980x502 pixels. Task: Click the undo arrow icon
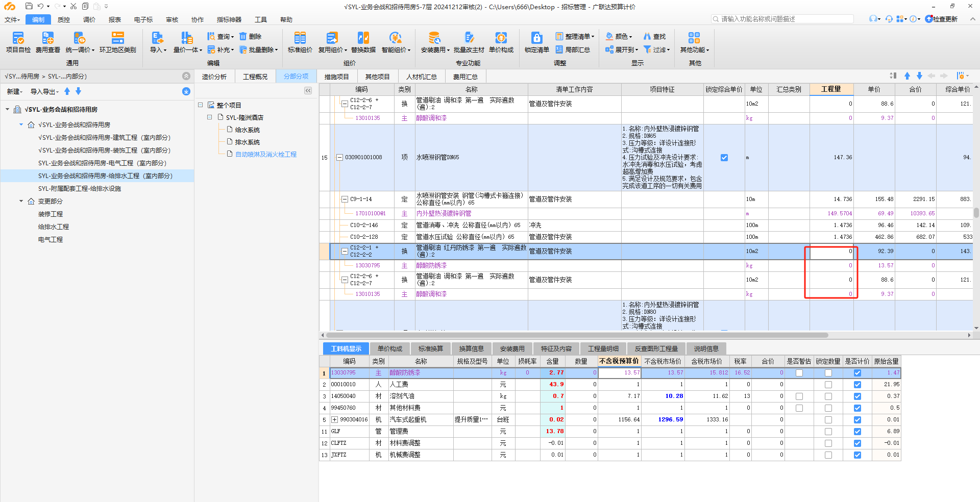[40, 6]
